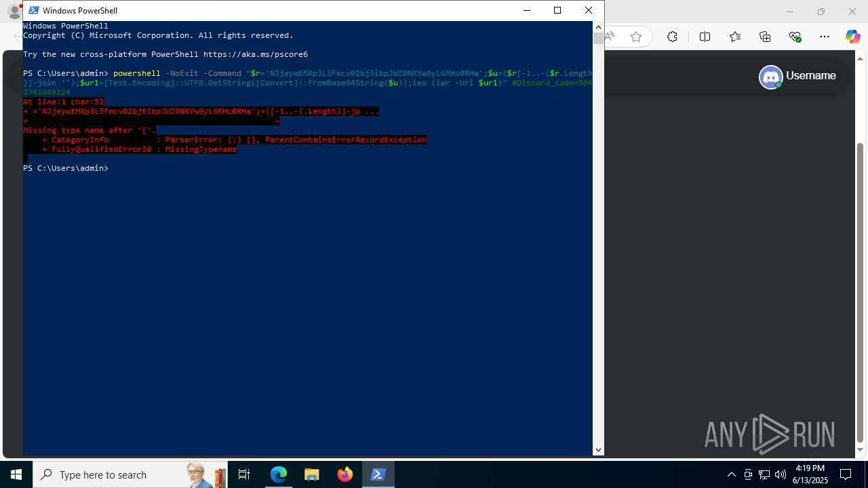Image resolution: width=868 pixels, height=488 pixels.
Task: Open File Explorer from taskbar
Action: coord(311,474)
